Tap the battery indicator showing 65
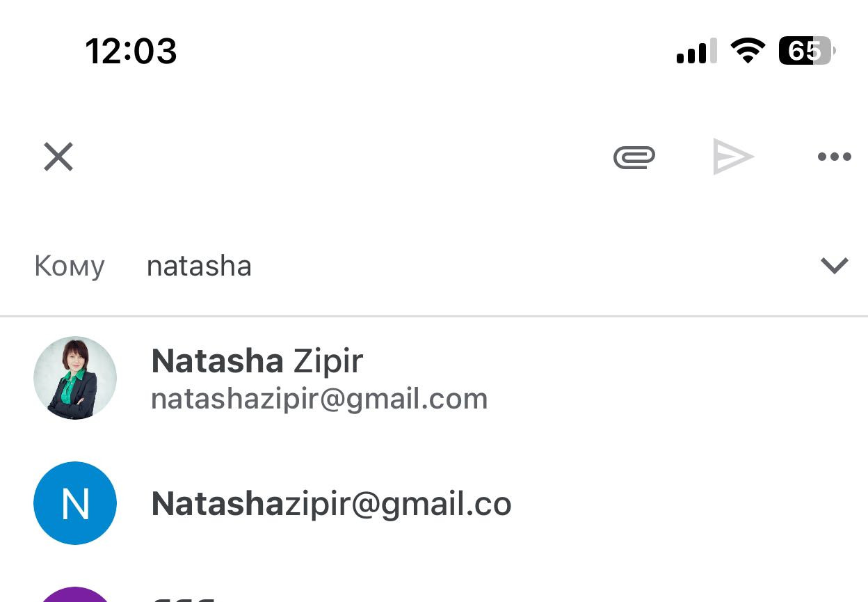This screenshot has height=602, width=868. tap(807, 51)
